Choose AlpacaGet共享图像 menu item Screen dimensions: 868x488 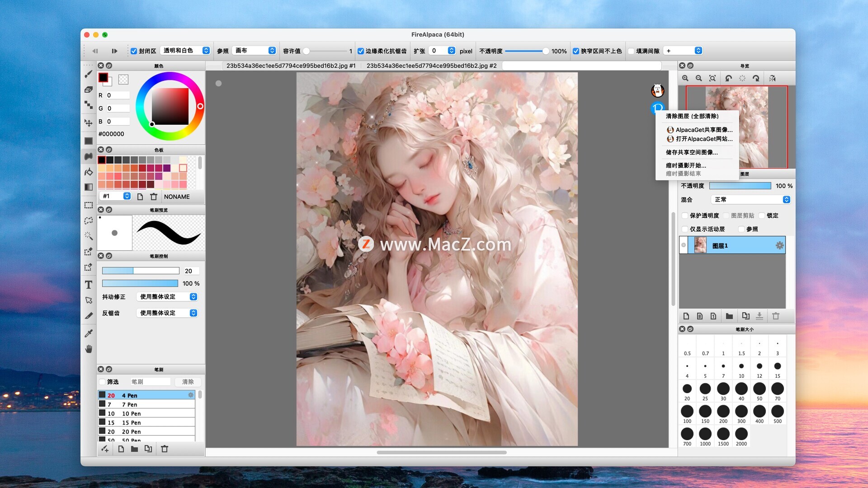697,130
